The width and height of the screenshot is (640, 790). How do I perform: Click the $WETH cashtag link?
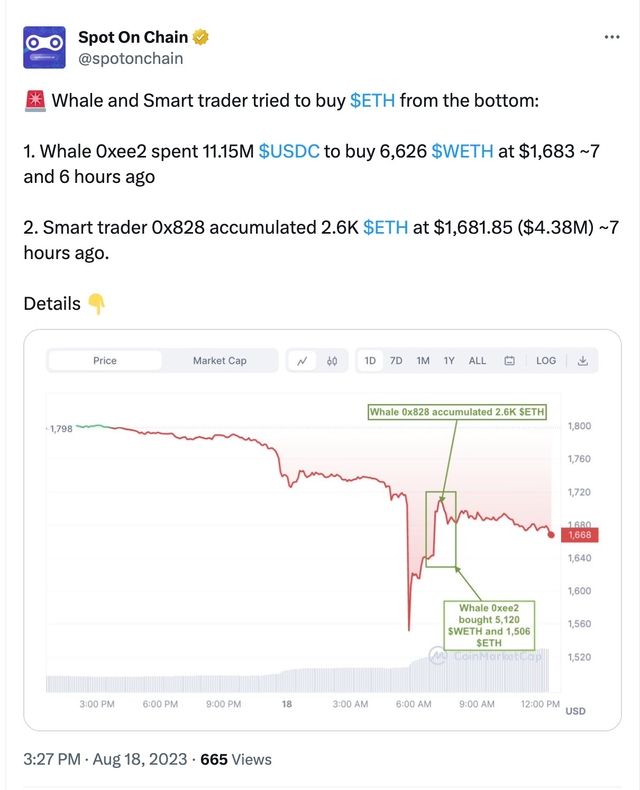tap(461, 151)
